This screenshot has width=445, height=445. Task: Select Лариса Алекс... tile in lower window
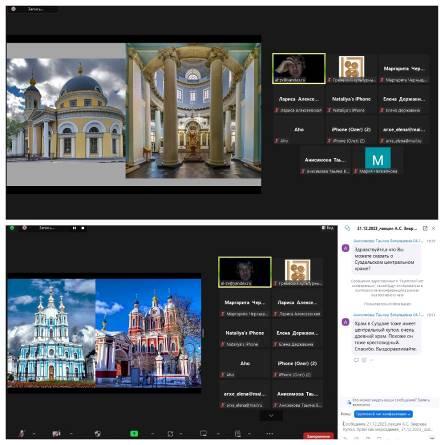tap(297, 303)
